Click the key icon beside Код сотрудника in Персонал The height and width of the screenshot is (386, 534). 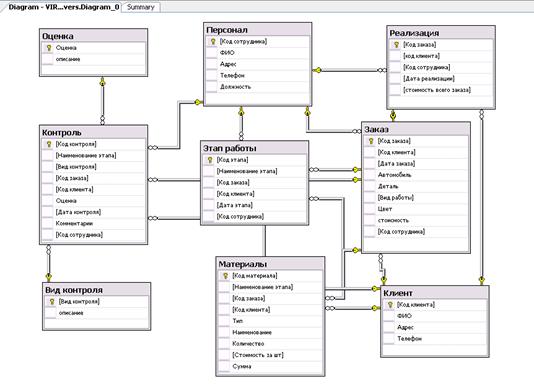coord(213,42)
